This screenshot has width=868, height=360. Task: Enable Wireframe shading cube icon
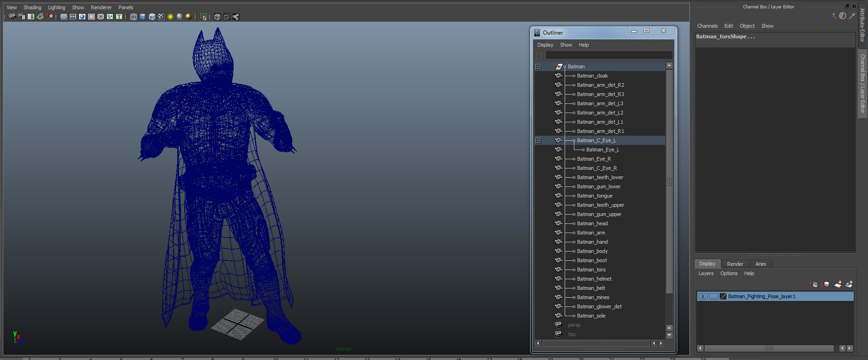click(133, 17)
